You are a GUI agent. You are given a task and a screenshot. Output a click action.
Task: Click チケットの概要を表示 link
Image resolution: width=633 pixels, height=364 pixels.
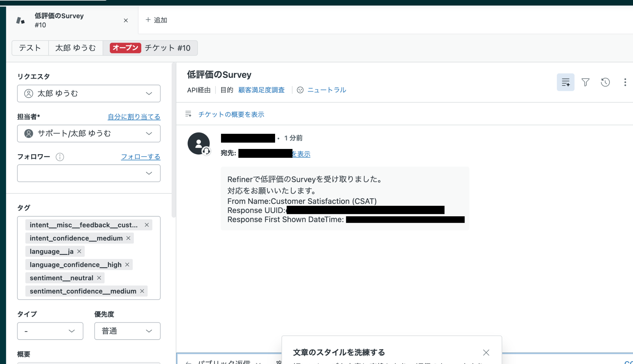pyautogui.click(x=231, y=114)
